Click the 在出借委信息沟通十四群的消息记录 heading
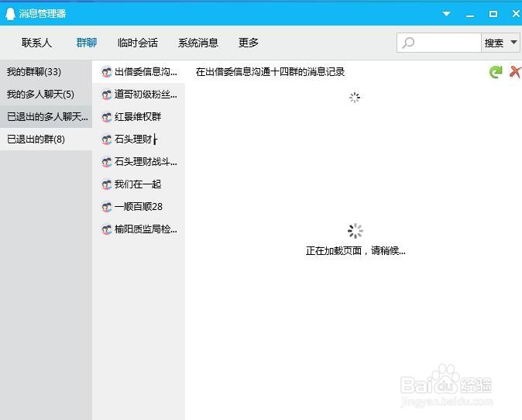 tap(270, 72)
